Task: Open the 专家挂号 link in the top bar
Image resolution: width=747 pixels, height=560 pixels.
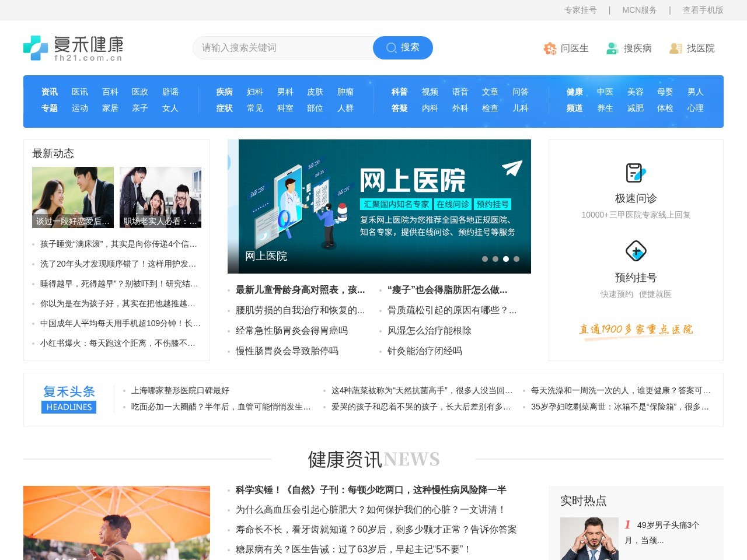Action: 580,10
